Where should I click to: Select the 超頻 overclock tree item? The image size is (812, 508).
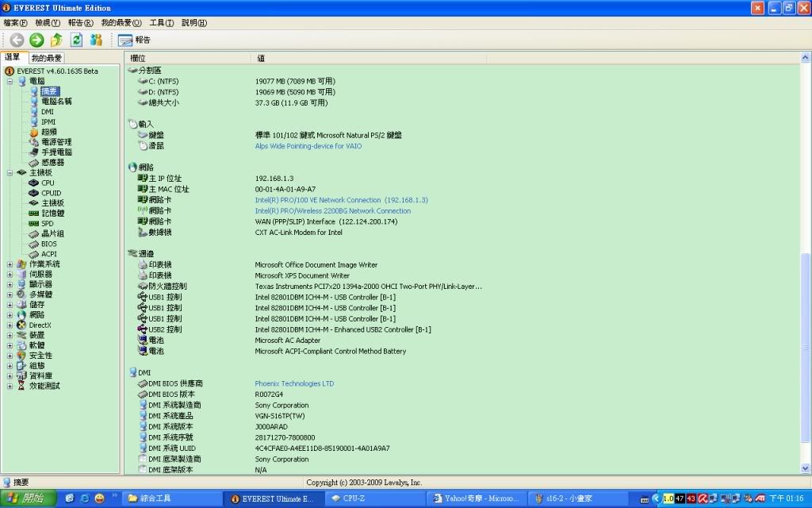(x=48, y=132)
